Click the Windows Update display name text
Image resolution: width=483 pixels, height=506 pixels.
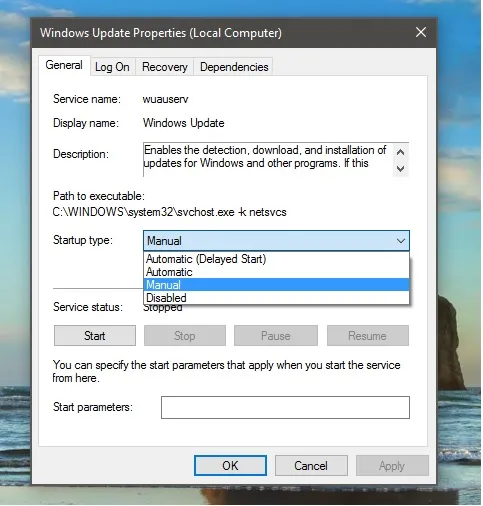[x=184, y=123]
